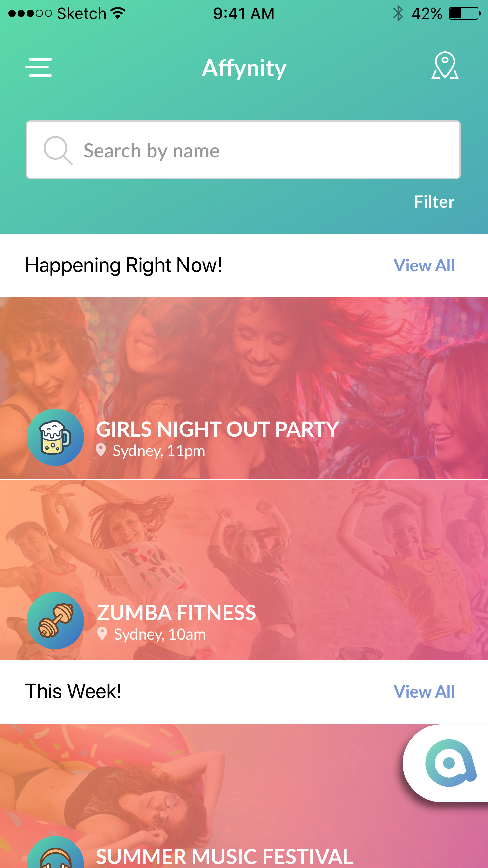Open Girls Night Out Party event
The image size is (488, 868).
point(244,387)
